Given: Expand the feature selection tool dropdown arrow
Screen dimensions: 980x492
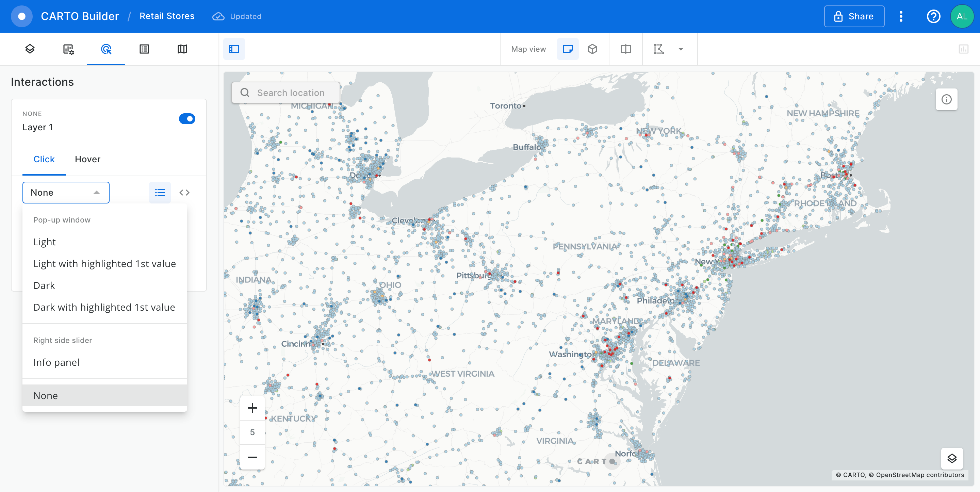Looking at the screenshot, I should pyautogui.click(x=681, y=49).
